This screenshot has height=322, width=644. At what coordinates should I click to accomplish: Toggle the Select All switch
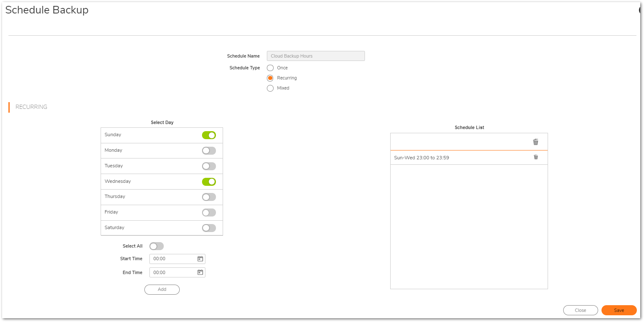(157, 246)
